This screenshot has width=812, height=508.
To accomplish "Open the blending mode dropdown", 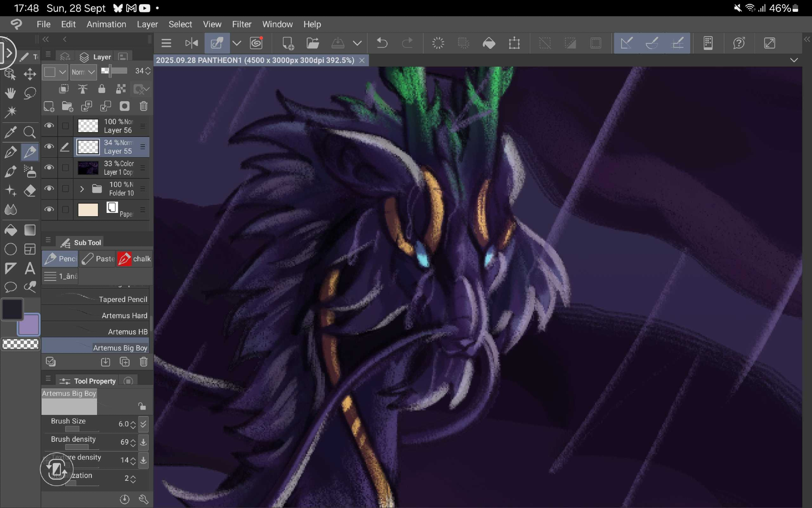I will tap(83, 72).
